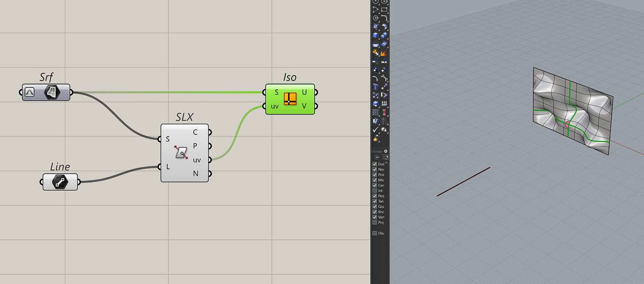
Task: Click the V output of Iso component
Action: [315, 106]
